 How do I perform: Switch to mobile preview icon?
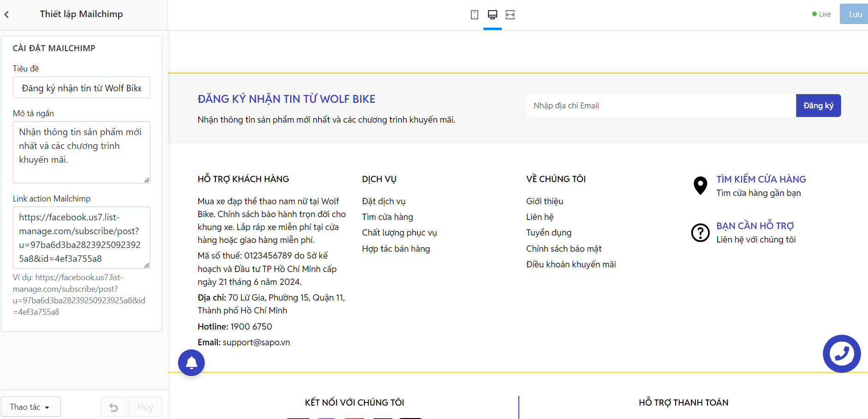tap(475, 15)
